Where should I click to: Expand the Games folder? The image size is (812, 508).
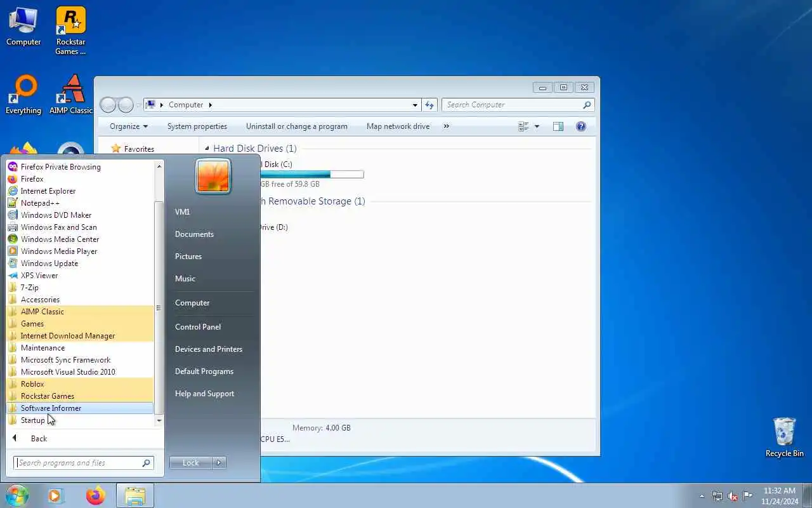pyautogui.click(x=80, y=324)
